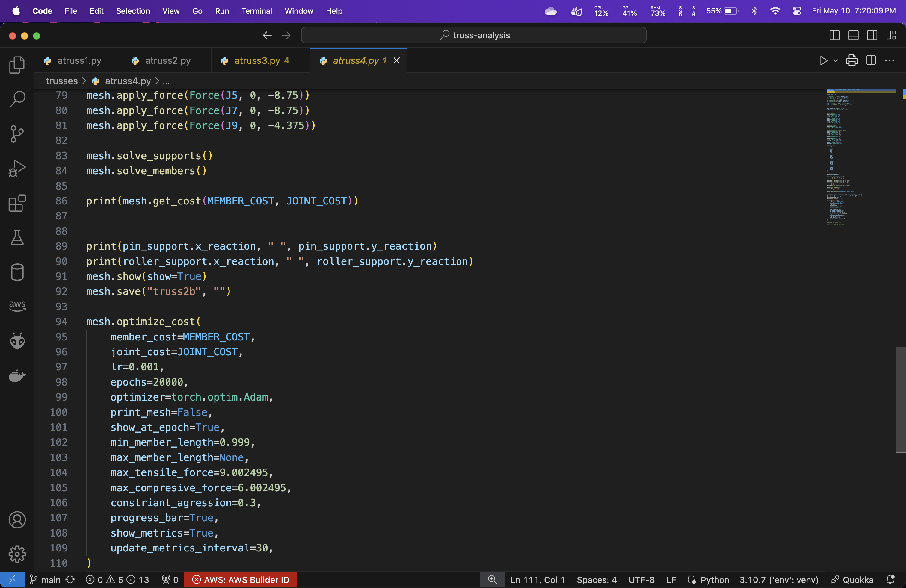Synchronize changes in status bar
This screenshot has height=588, width=906.
click(x=70, y=580)
